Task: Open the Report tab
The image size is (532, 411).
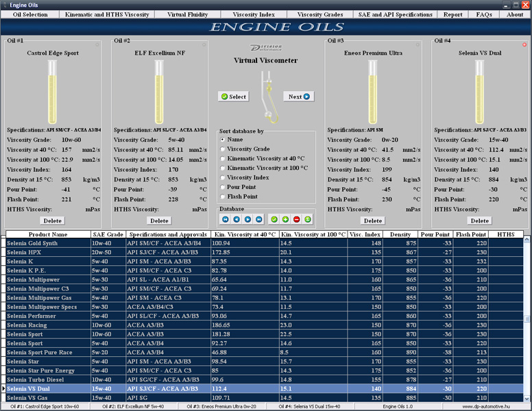Action: point(453,14)
